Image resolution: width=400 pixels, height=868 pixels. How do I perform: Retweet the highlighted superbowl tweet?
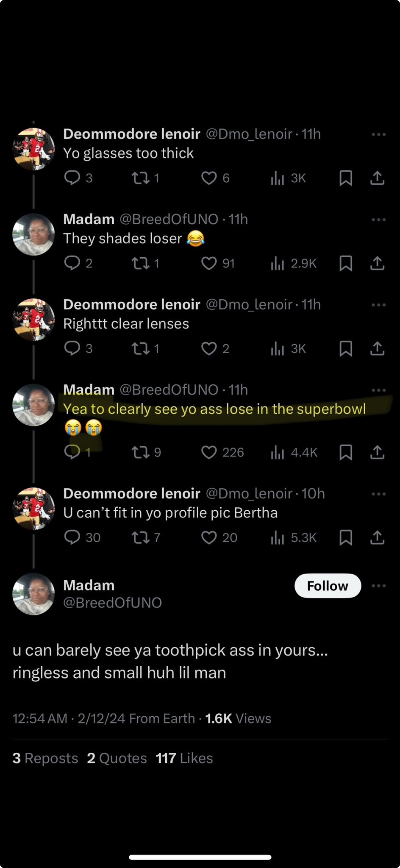[141, 452]
